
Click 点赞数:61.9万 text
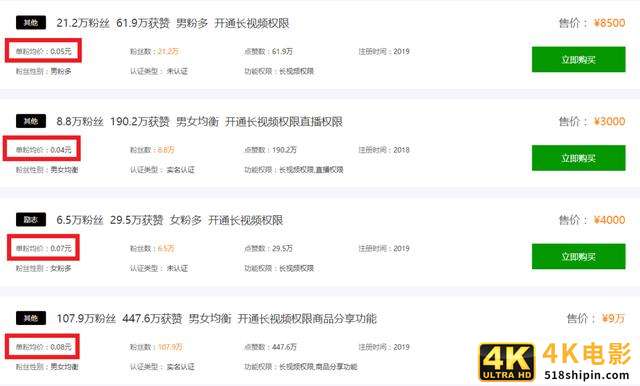[x=269, y=51]
